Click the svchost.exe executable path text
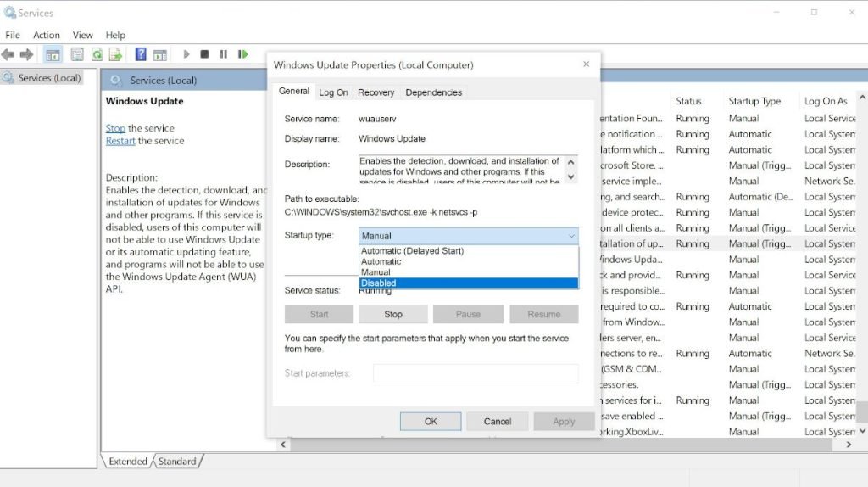 pos(381,212)
